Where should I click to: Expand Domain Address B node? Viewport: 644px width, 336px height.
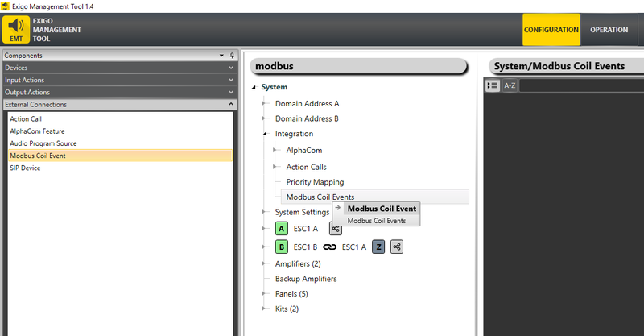[x=264, y=118]
